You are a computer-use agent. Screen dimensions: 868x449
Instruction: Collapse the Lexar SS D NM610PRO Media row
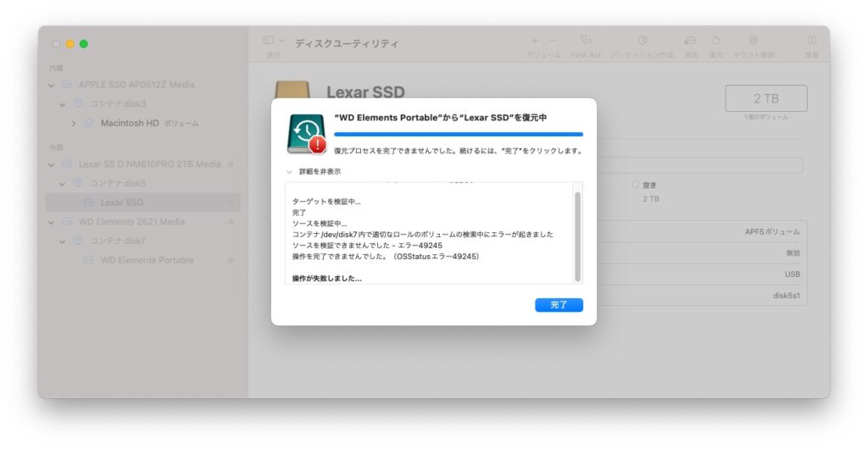point(52,165)
